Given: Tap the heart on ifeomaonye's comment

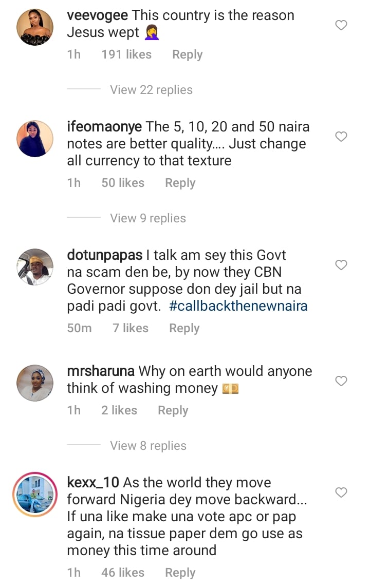Looking at the screenshot, I should [341, 137].
